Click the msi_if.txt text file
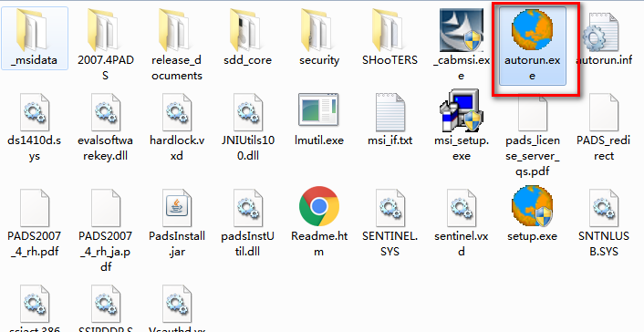This screenshot has height=332, width=644. click(x=390, y=120)
